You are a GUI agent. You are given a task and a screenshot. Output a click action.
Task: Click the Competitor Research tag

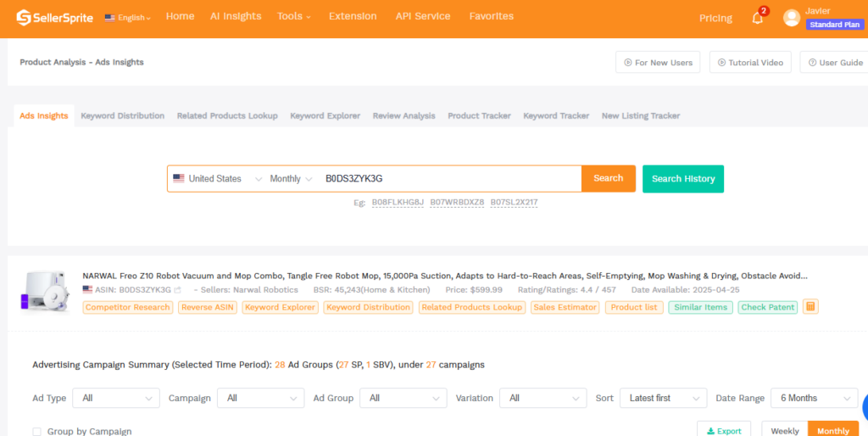point(128,307)
